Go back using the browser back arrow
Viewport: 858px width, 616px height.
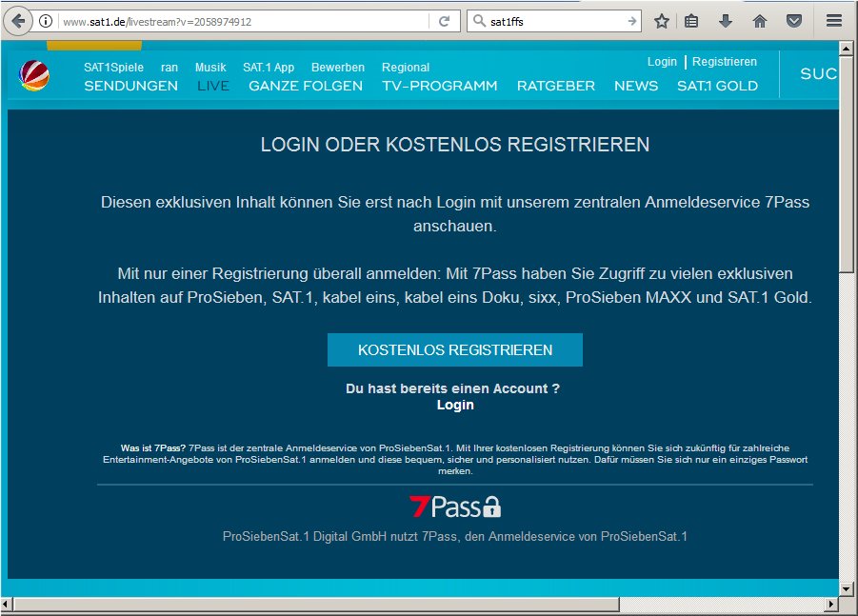pos(17,21)
